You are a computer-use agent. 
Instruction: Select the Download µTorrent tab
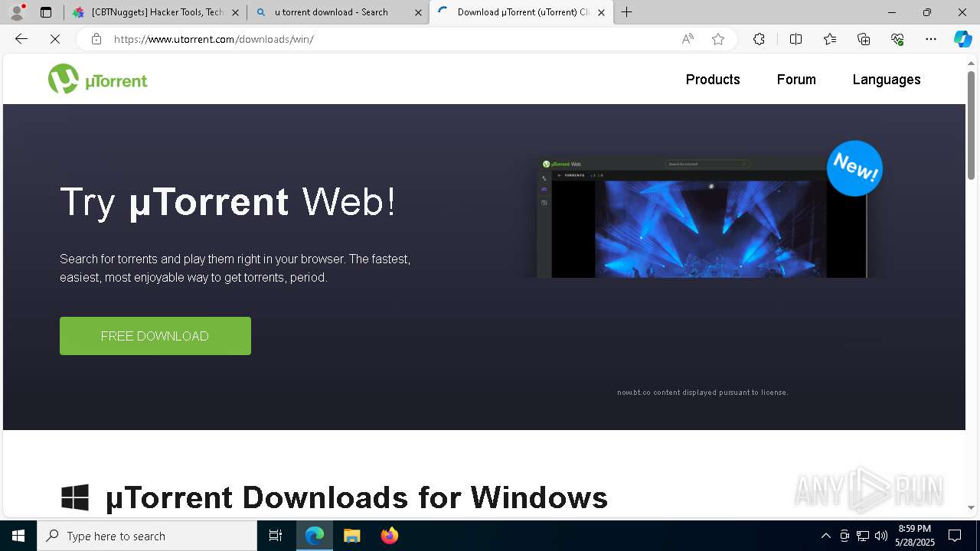pos(521,12)
